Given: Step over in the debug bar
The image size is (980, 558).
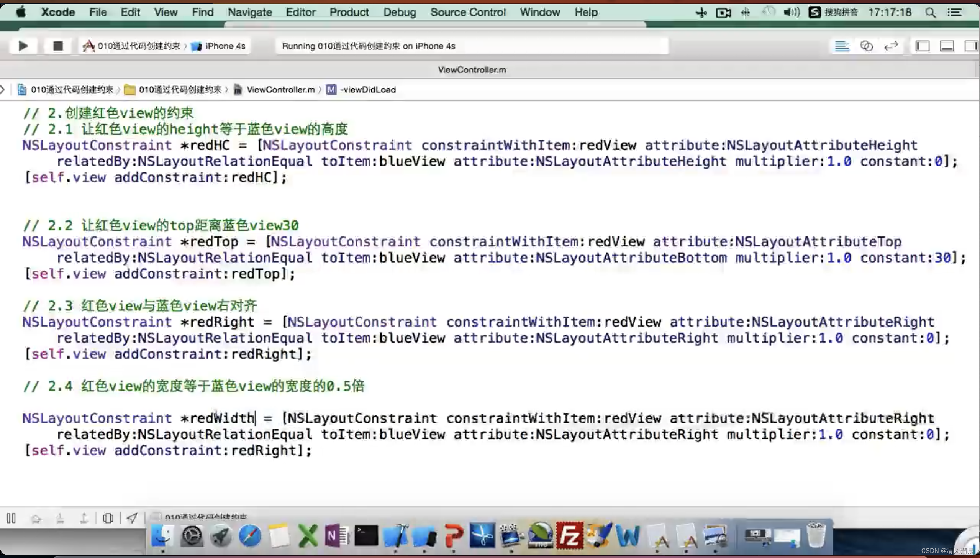Looking at the screenshot, I should (x=36, y=519).
